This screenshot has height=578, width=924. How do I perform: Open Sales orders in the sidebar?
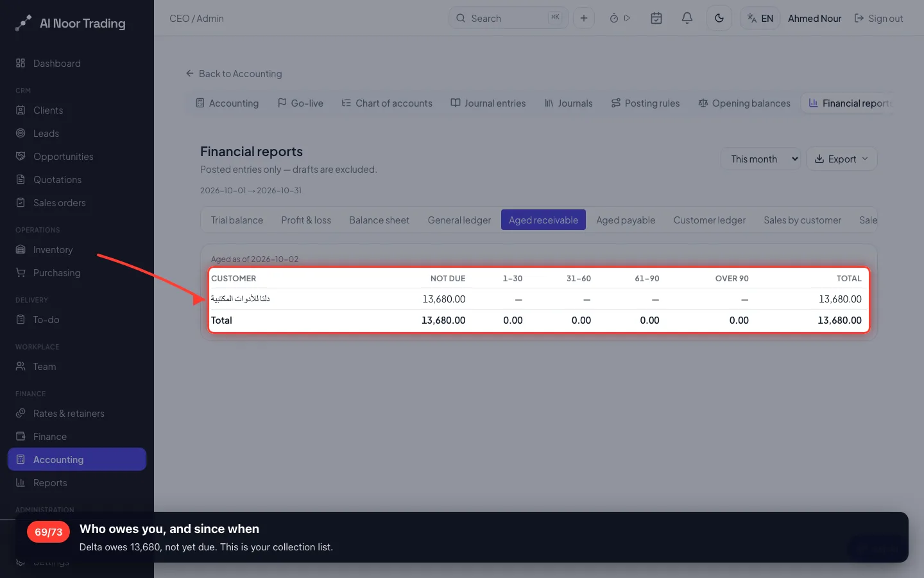(77, 202)
